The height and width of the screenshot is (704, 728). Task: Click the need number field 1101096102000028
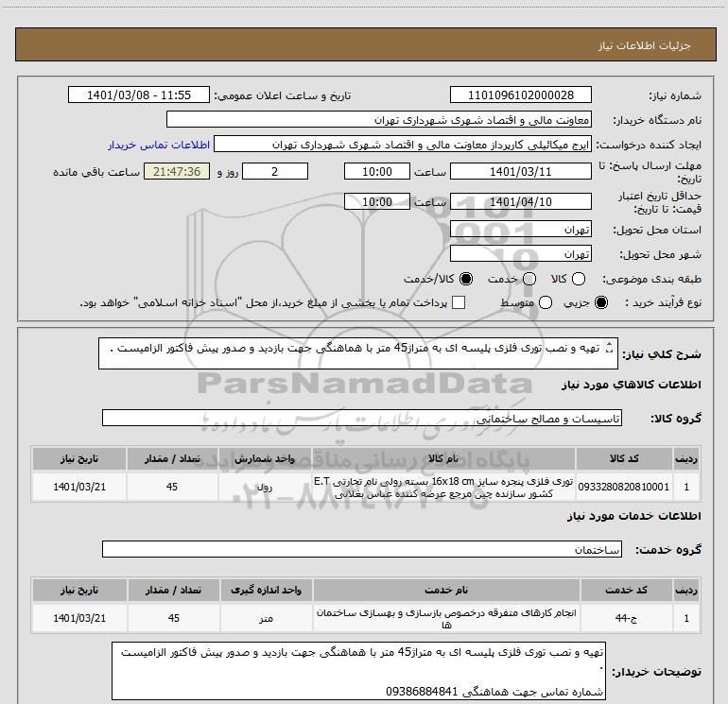(x=520, y=94)
